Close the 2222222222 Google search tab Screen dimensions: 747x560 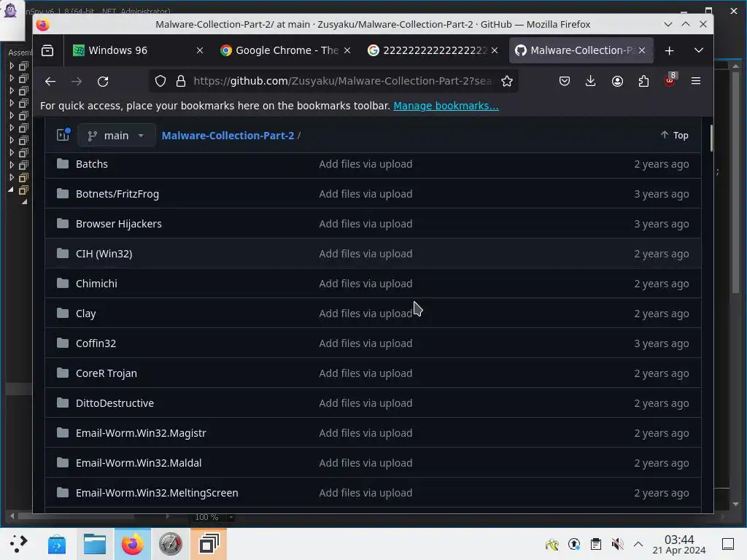[x=495, y=50]
